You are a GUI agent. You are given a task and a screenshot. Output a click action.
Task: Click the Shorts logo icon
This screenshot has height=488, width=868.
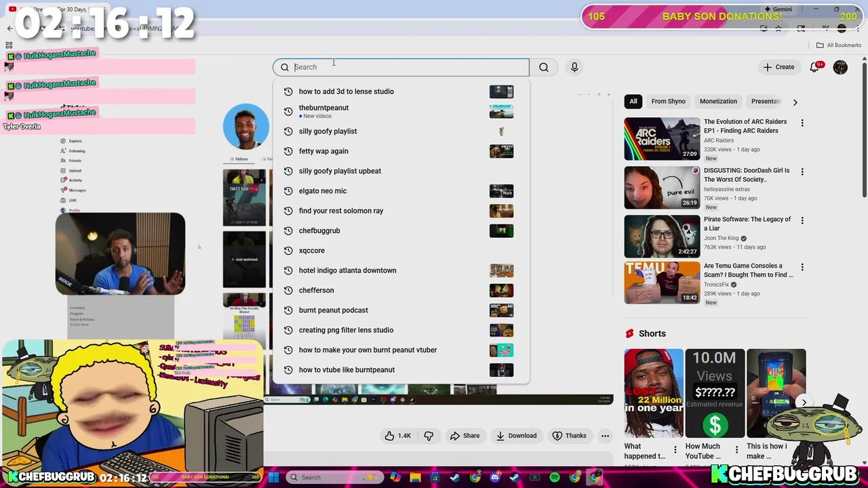[629, 333]
